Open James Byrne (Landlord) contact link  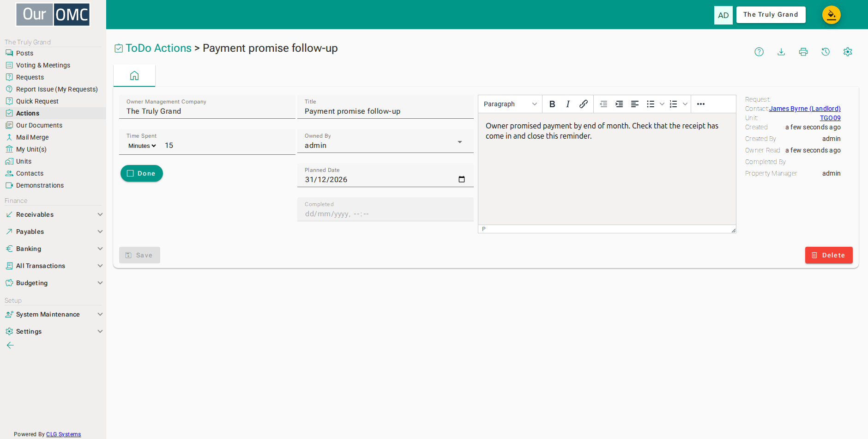805,109
